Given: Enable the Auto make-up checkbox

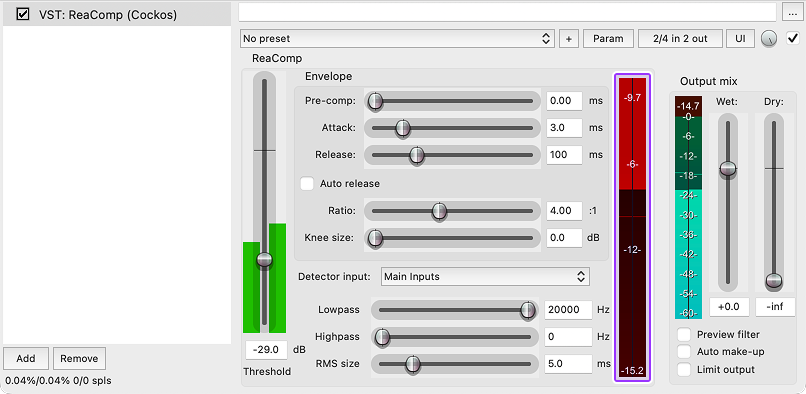Looking at the screenshot, I should (684, 352).
